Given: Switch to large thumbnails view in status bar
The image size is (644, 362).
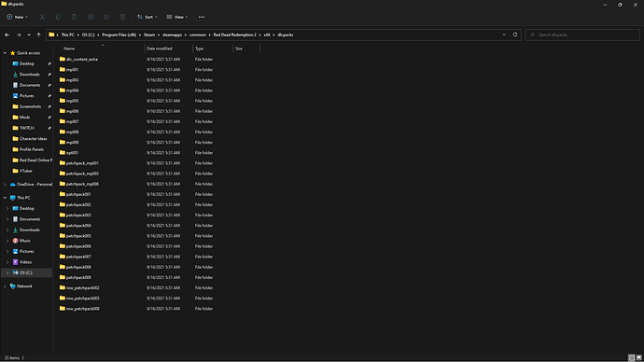Looking at the screenshot, I should (x=638, y=358).
